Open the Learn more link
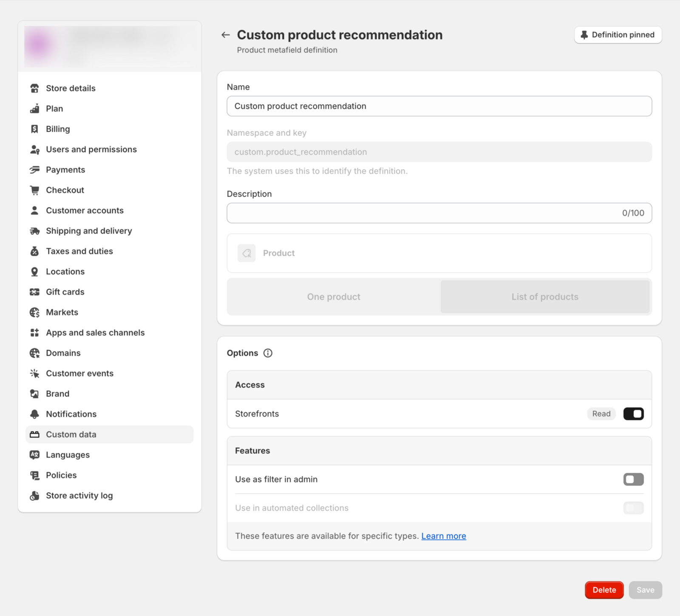 (444, 536)
